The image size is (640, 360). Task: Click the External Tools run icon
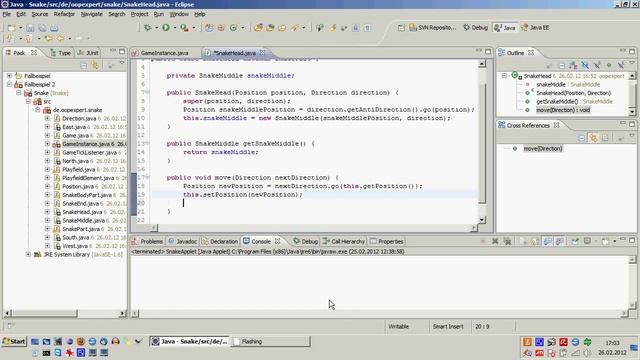tap(184, 28)
